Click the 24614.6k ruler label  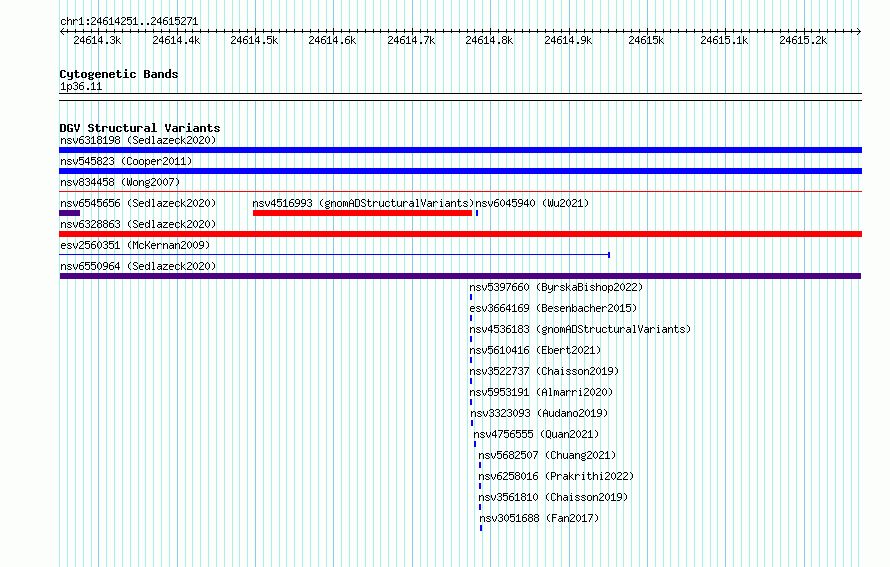click(x=333, y=40)
